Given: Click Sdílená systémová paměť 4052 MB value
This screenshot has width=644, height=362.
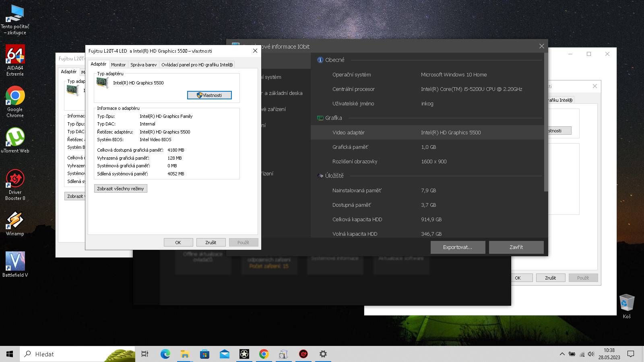Looking at the screenshot, I should pos(175,174).
